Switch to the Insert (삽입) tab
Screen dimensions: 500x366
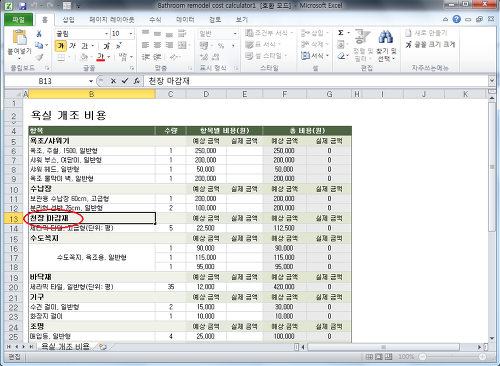(x=68, y=19)
